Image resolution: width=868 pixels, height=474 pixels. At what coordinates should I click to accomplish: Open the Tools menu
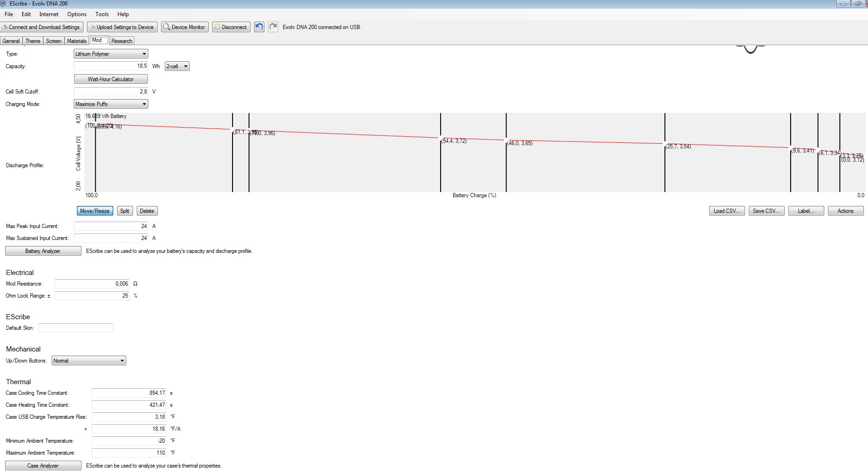[x=102, y=14]
